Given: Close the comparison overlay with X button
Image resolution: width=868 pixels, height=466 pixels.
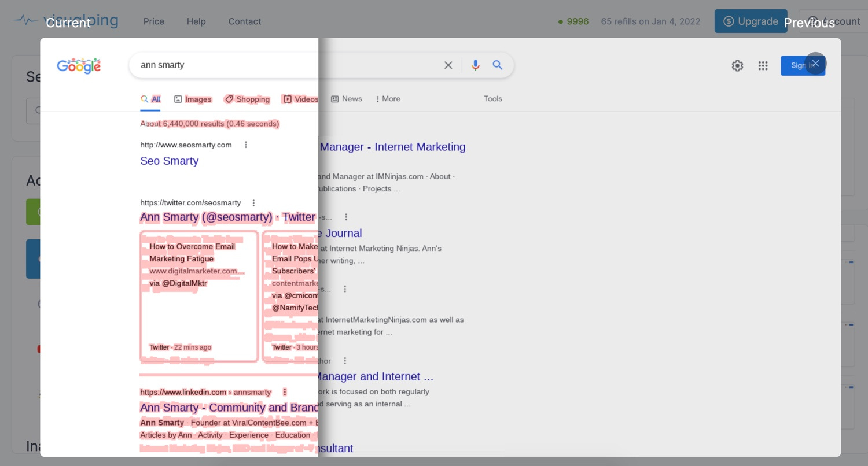Looking at the screenshot, I should [815, 64].
